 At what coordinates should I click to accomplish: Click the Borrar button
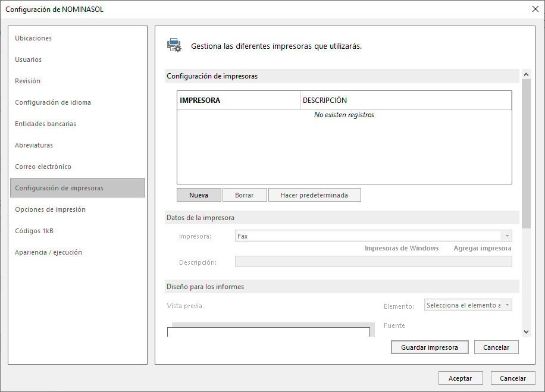click(x=245, y=195)
